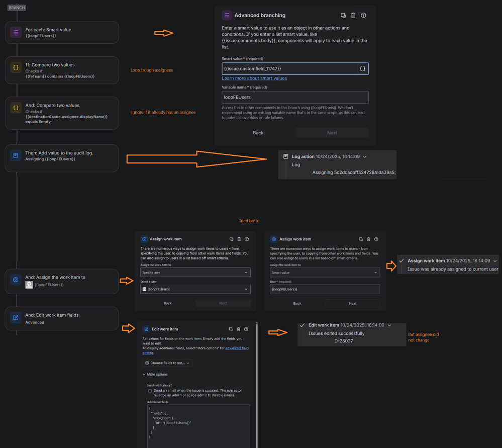Click the Issue was already assigned message

tap(453, 269)
